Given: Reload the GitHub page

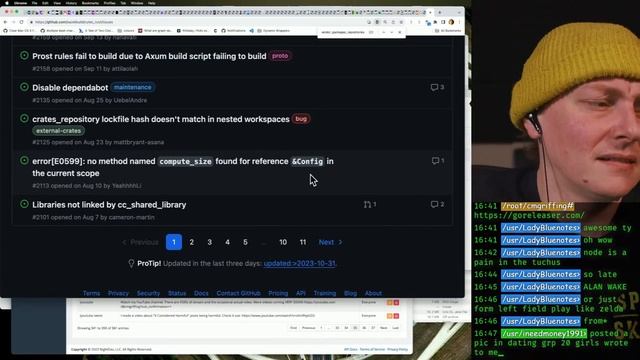Looking at the screenshot, I should tap(21, 22).
